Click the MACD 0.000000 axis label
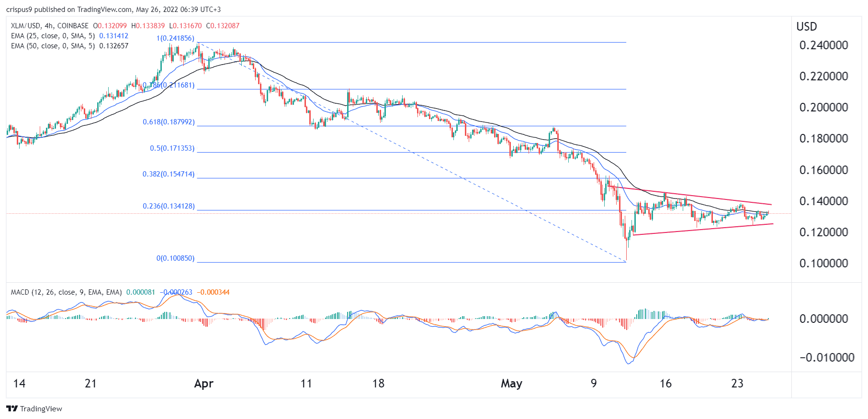 pyautogui.click(x=823, y=319)
